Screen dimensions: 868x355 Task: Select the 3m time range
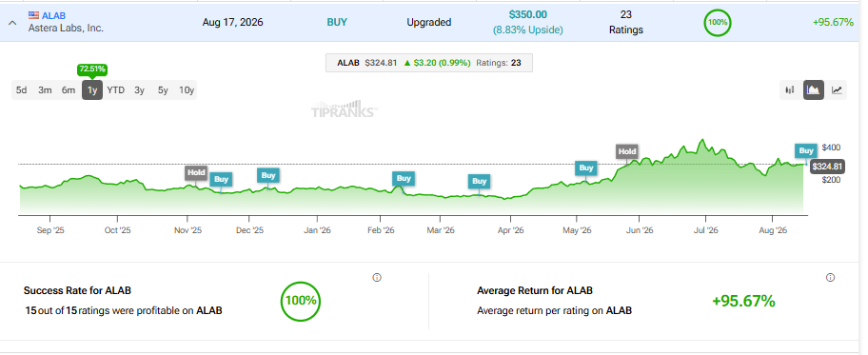click(x=45, y=90)
